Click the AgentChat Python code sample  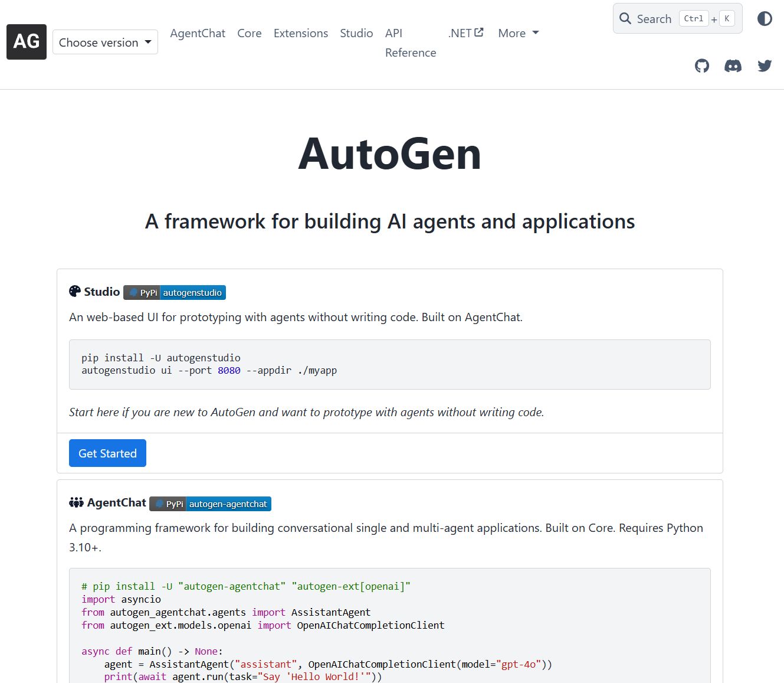[x=389, y=626]
